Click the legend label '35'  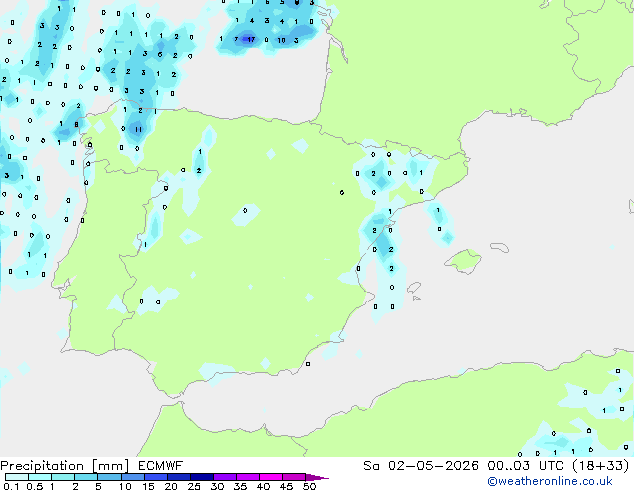coord(240,486)
